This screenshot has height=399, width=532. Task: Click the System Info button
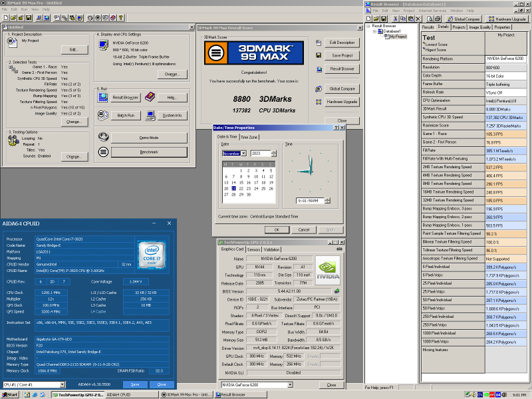[172, 115]
